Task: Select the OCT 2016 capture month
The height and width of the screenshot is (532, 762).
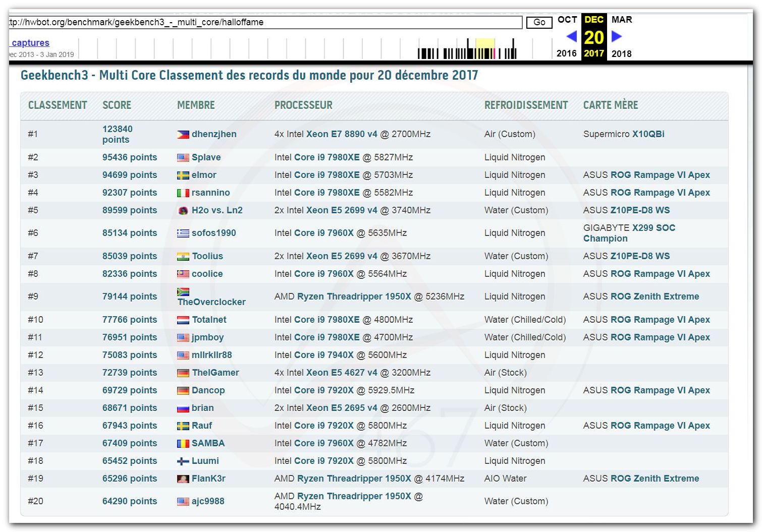Action: pos(567,20)
